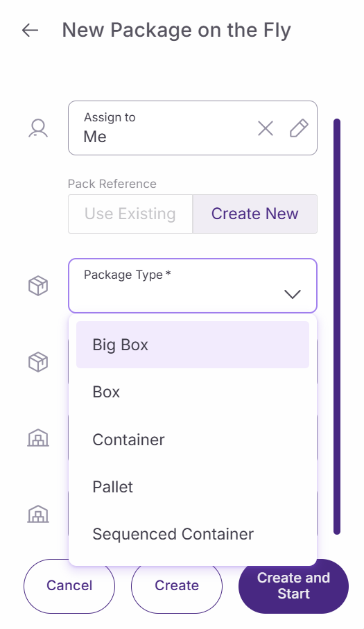Viewport: 364px width, 629px height.
Task: Click the purple vertical scrollbar
Action: click(337, 327)
